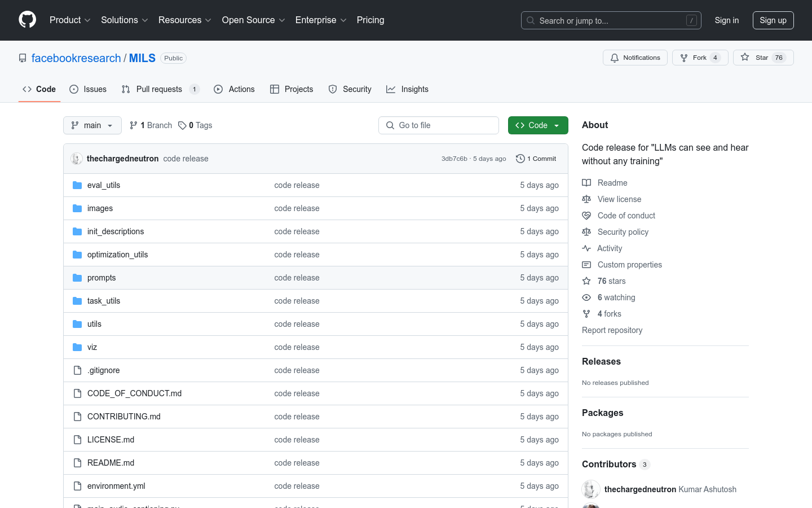The image size is (812, 508).
Task: Open the 1 Commit history link
Action: 536,159
